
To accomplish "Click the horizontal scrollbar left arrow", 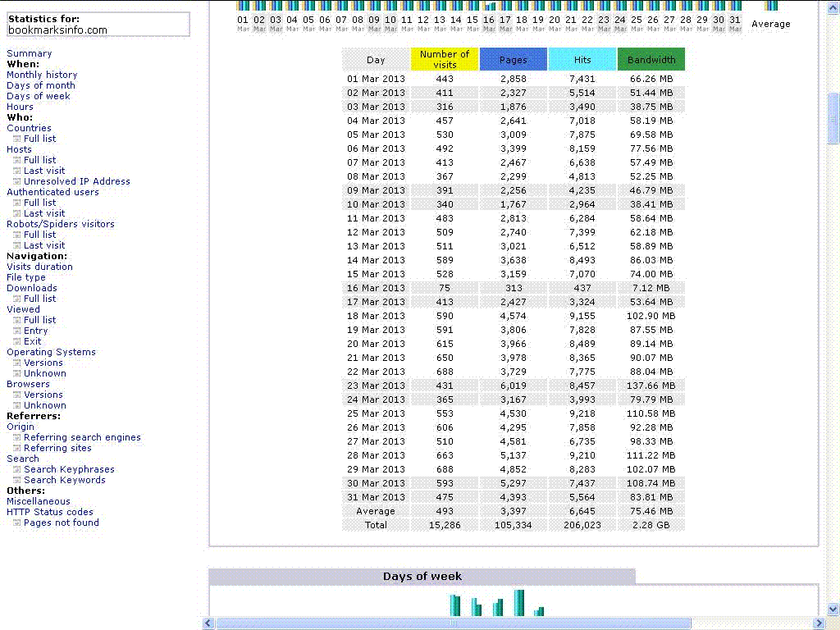I will coord(209,623).
